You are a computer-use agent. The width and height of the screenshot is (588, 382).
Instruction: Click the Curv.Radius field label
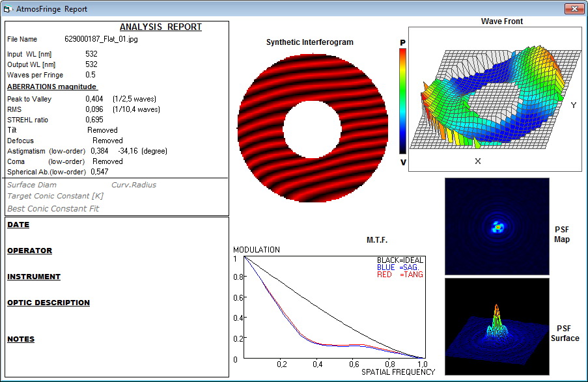(x=134, y=185)
